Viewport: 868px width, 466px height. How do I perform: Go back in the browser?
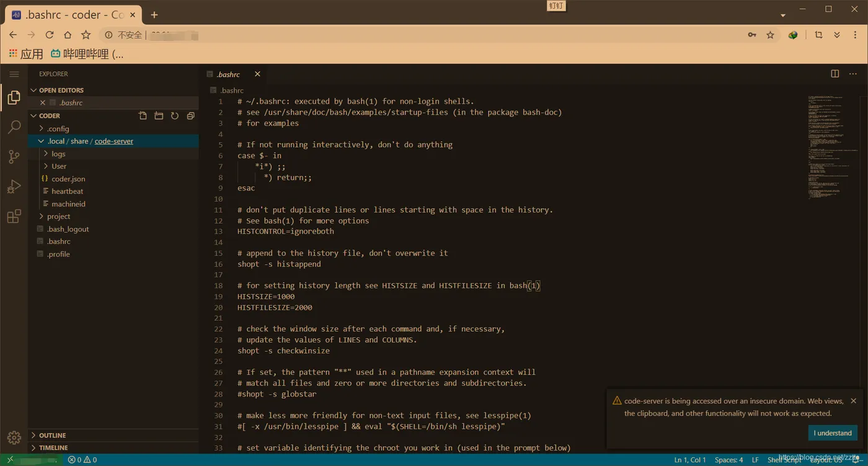(13, 35)
